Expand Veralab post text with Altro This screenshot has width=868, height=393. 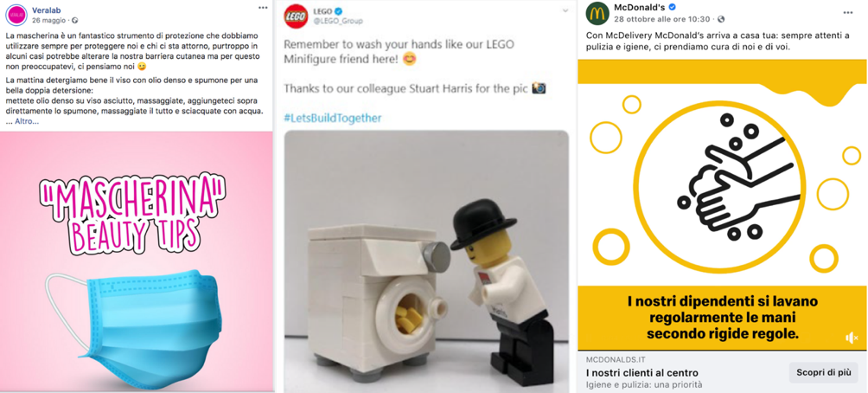click(26, 121)
